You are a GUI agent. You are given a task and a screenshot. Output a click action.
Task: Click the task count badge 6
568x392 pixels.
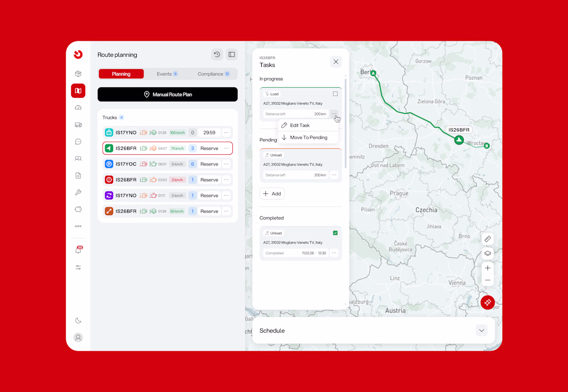(x=193, y=164)
